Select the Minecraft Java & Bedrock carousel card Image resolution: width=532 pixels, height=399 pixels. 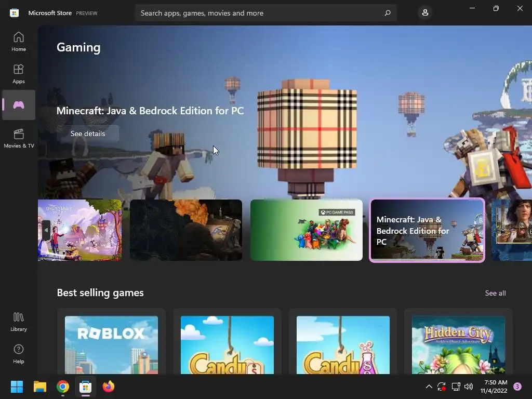(427, 230)
